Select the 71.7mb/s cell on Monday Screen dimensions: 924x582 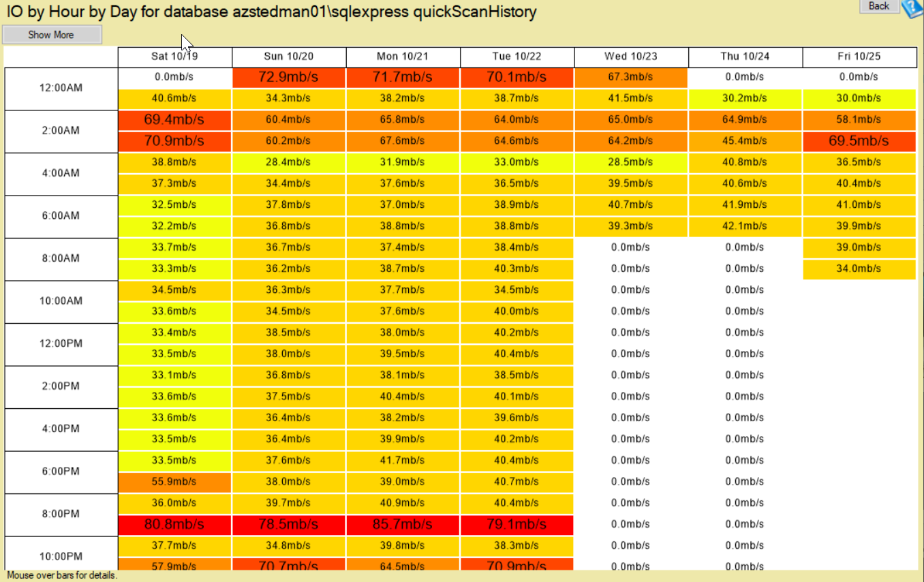403,77
